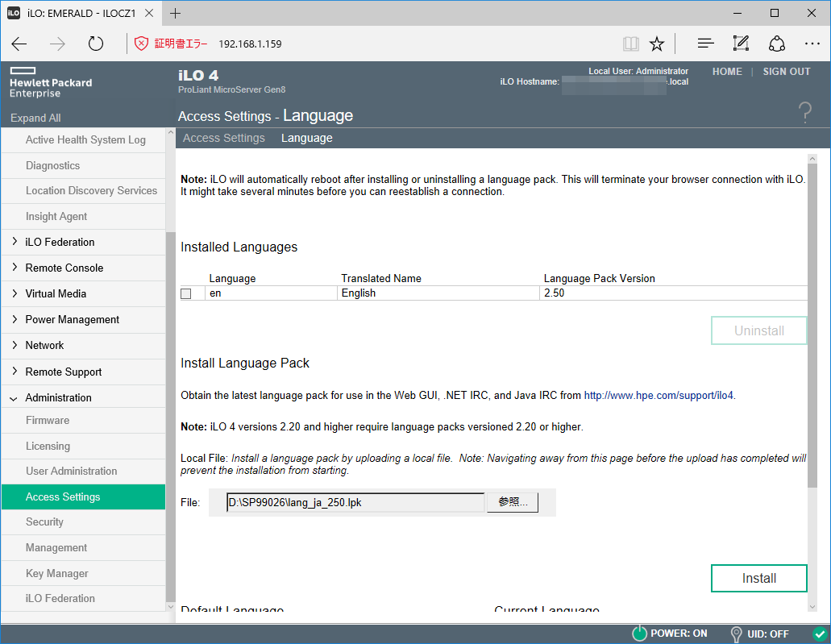The height and width of the screenshot is (644, 831).
Task: Click the Install button
Action: (759, 578)
